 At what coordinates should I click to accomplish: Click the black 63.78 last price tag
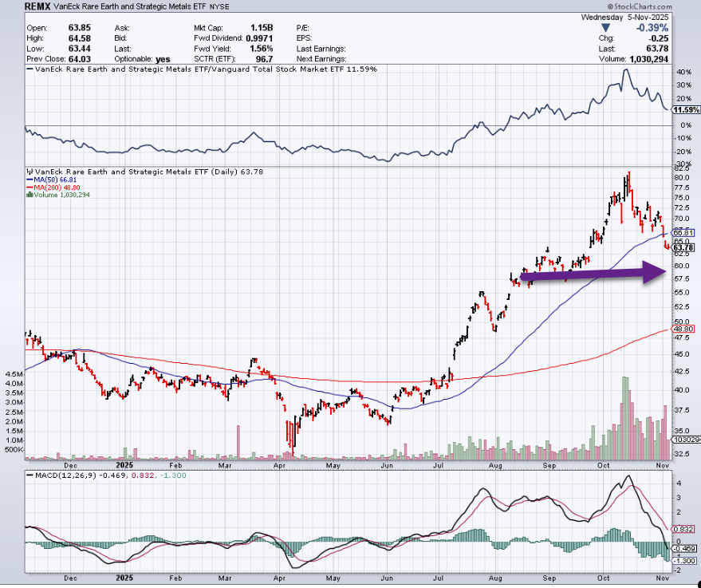click(x=684, y=247)
